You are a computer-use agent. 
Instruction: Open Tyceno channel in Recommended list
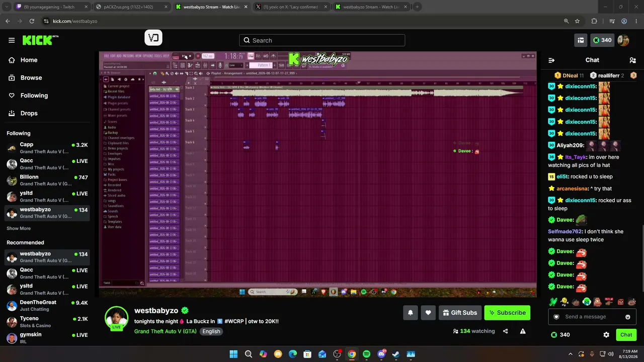click(x=47, y=322)
